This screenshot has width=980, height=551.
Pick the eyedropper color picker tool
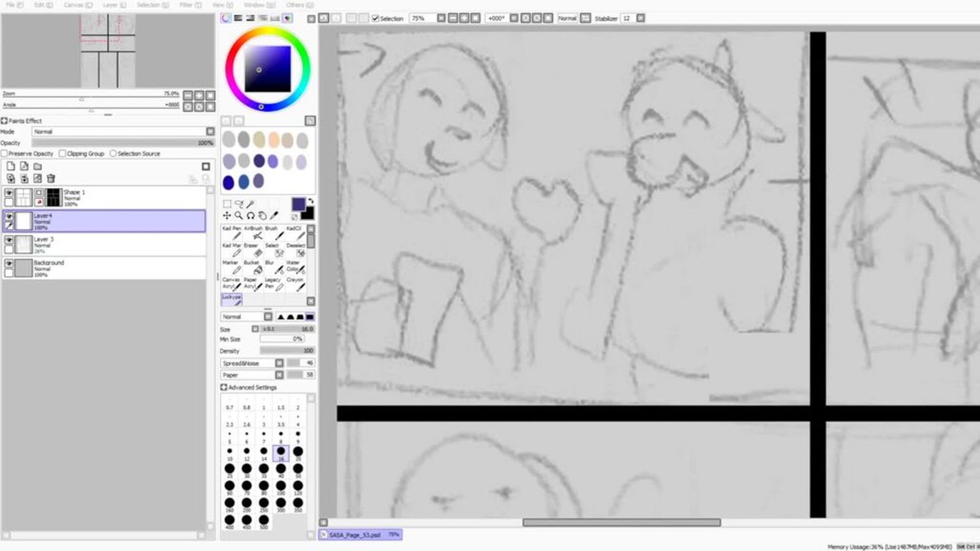[274, 216]
